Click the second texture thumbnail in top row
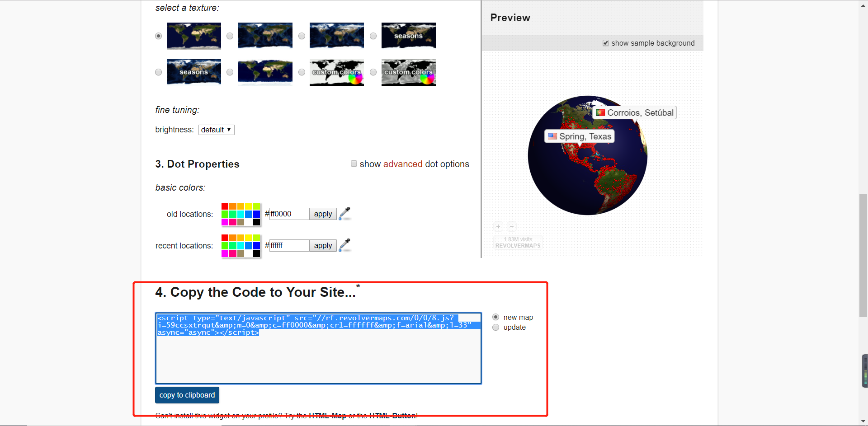The height and width of the screenshot is (426, 868). point(265,36)
